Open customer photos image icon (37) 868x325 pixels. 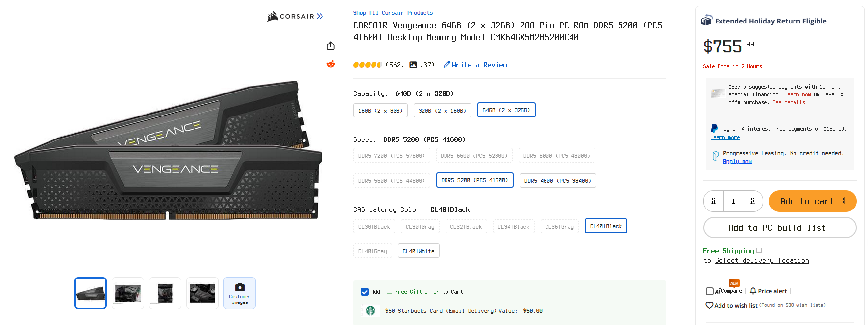413,65
